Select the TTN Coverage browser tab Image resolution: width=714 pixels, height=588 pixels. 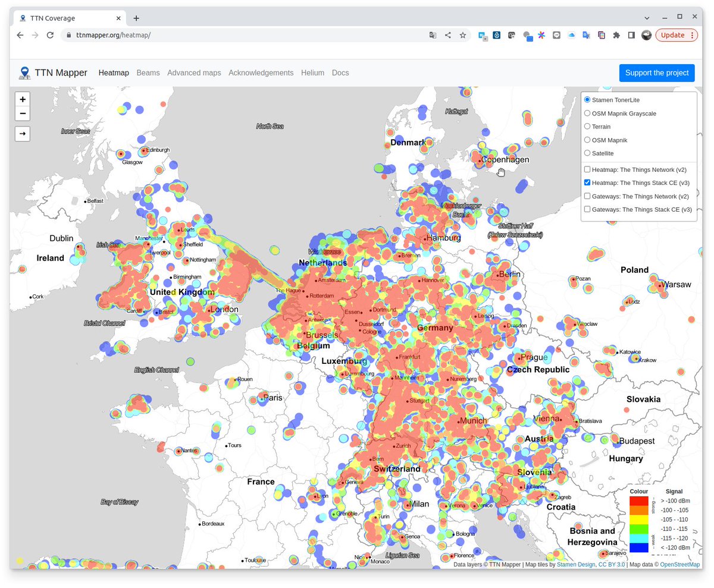(68, 18)
